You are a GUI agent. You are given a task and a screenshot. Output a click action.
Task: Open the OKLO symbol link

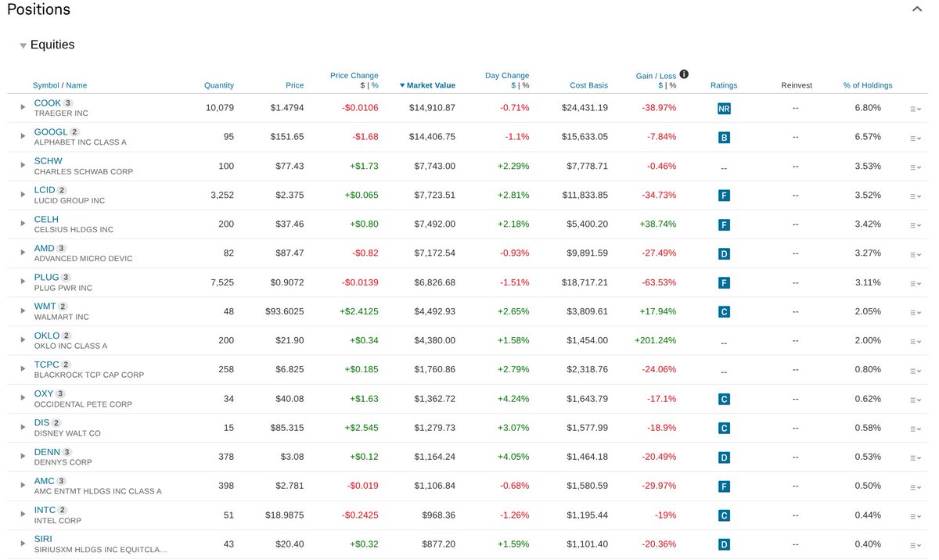click(47, 336)
